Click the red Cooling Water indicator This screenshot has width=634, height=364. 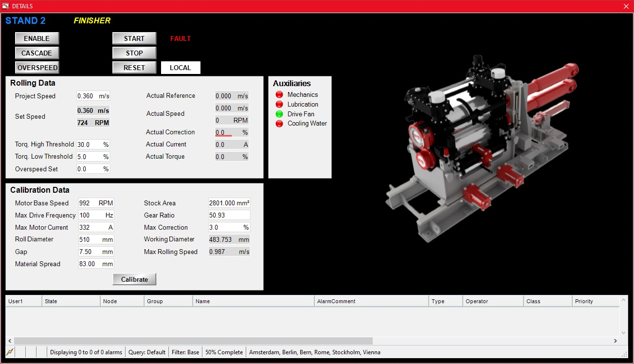[x=279, y=124]
